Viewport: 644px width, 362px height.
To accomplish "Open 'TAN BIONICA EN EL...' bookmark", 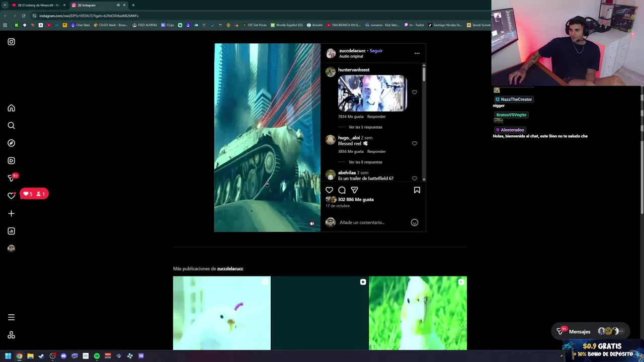I will (x=344, y=25).
